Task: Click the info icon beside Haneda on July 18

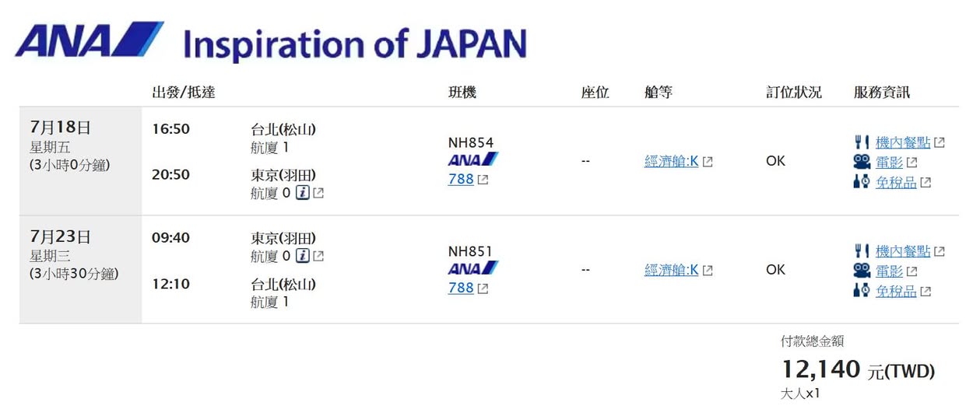Action: pyautogui.click(x=303, y=193)
